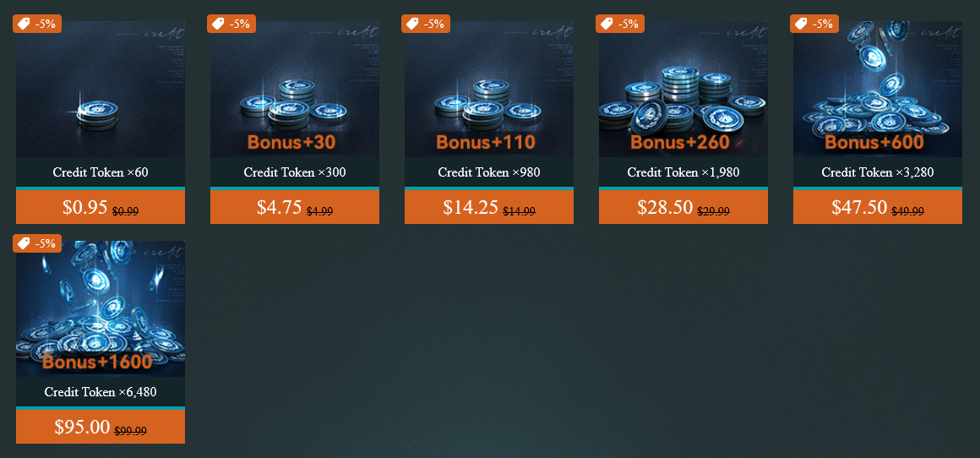980x458 pixels.
Task: Buy the $0.95 credit token pack
Action: click(101, 207)
